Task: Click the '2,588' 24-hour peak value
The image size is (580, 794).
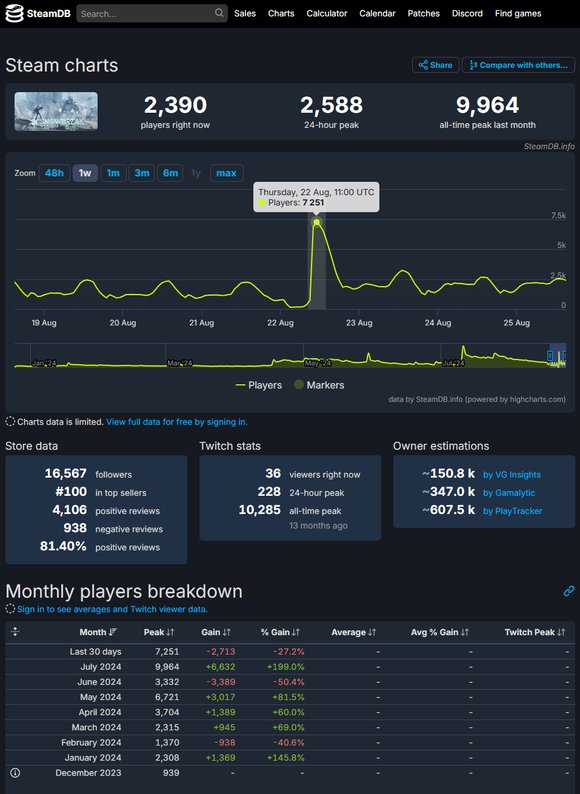Action: pos(331,105)
